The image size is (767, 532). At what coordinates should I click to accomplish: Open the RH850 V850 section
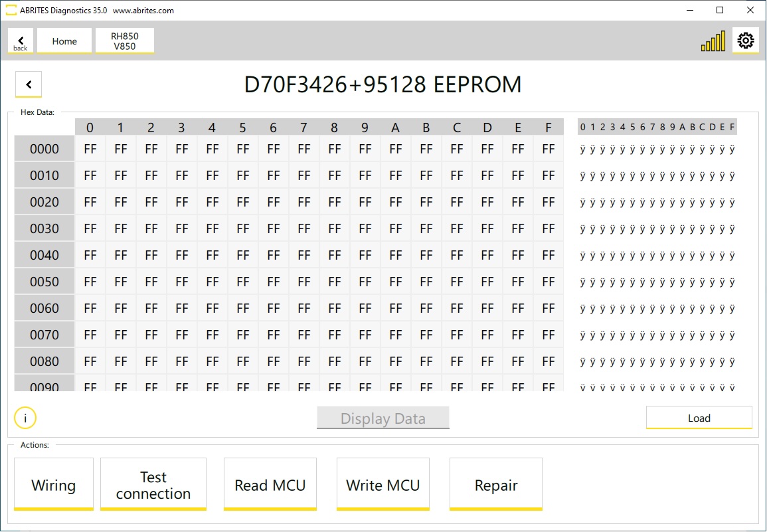(125, 41)
